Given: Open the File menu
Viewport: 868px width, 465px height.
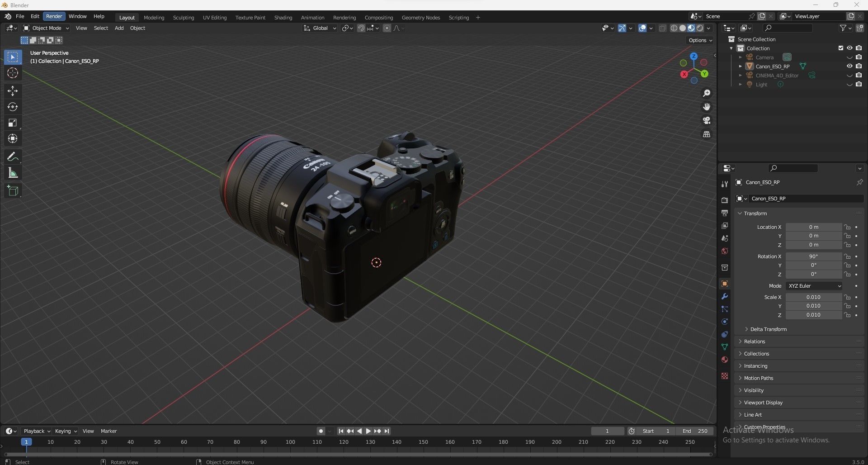Looking at the screenshot, I should (x=20, y=16).
